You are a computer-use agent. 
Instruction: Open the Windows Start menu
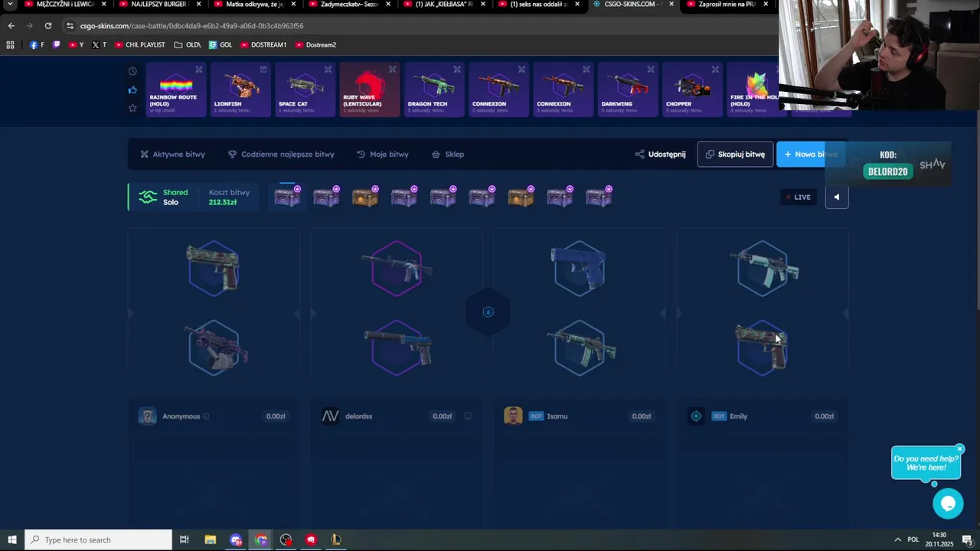click(x=11, y=540)
